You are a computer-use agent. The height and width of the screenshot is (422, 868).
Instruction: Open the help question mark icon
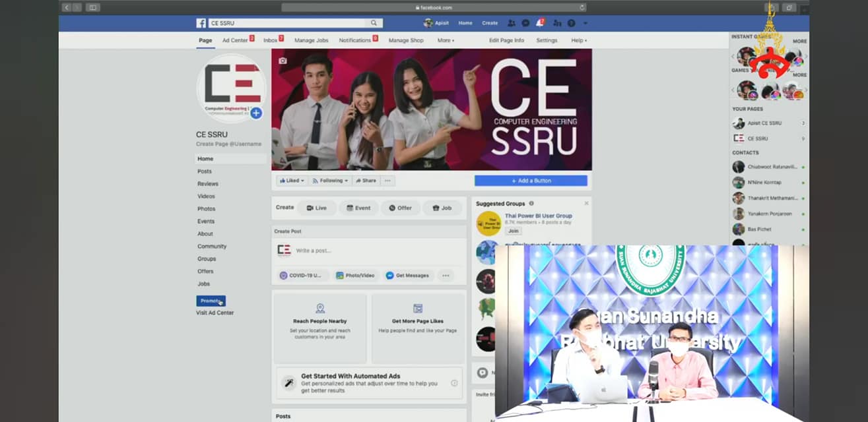pos(571,23)
